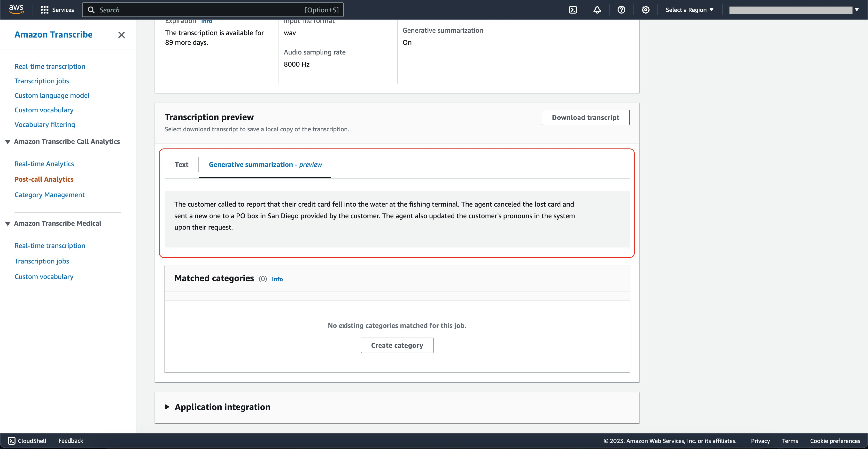Open the account menu dropdown arrow
This screenshot has width=868, height=449.
coord(857,10)
